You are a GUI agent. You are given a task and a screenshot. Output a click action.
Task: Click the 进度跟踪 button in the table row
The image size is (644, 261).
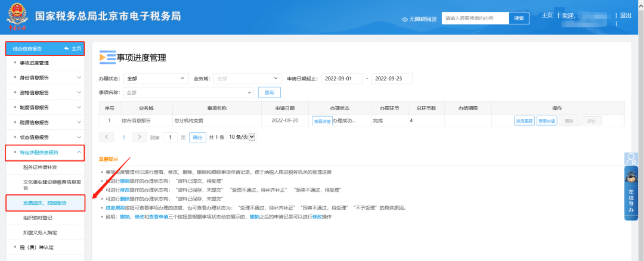click(x=524, y=120)
